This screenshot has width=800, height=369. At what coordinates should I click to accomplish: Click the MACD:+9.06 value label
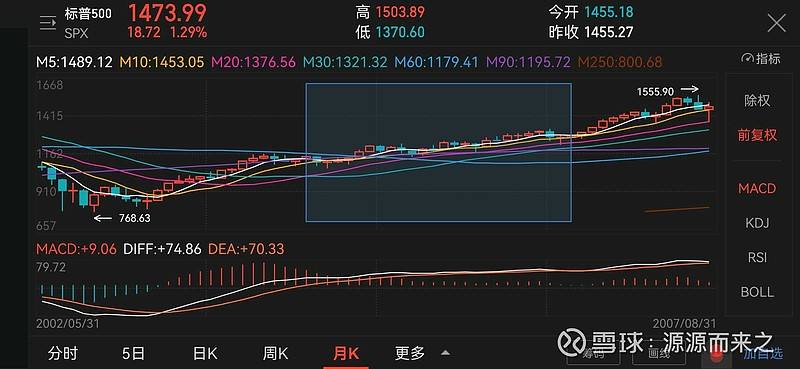pyautogui.click(x=76, y=250)
